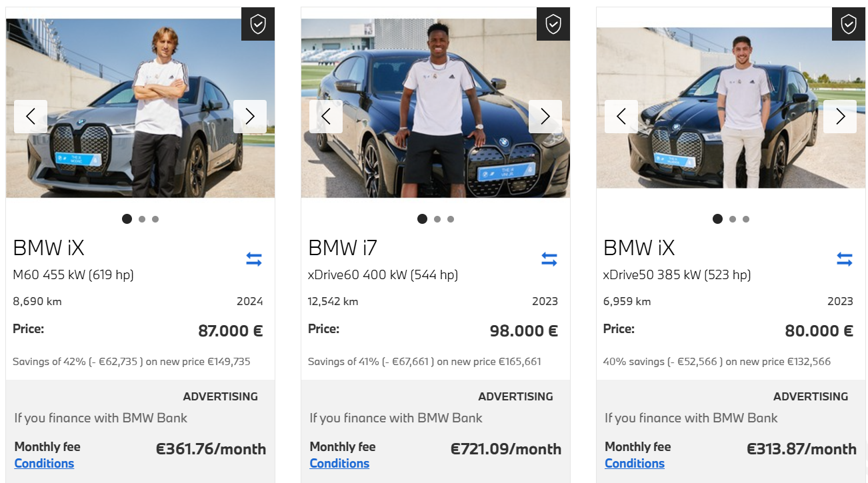This screenshot has width=868, height=483.
Task: Click the compare arrows icon for BMW i7
Action: (x=549, y=259)
